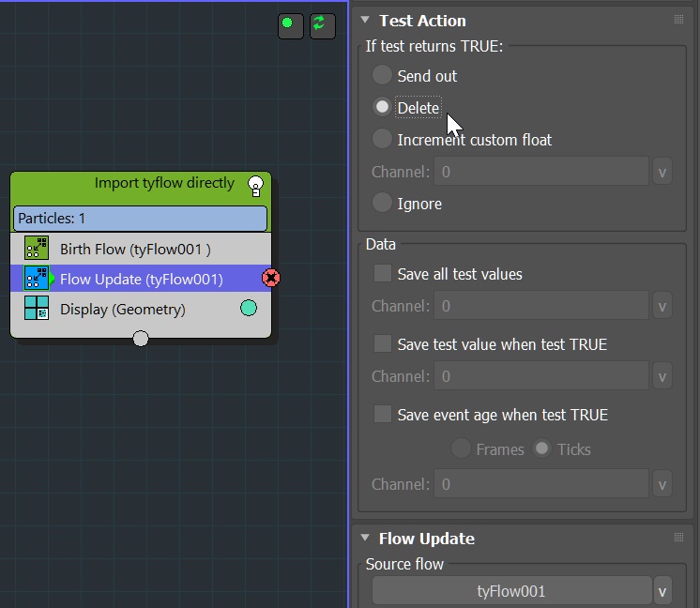Click the Channel field under Save test value
The image size is (700, 608).
click(x=541, y=376)
